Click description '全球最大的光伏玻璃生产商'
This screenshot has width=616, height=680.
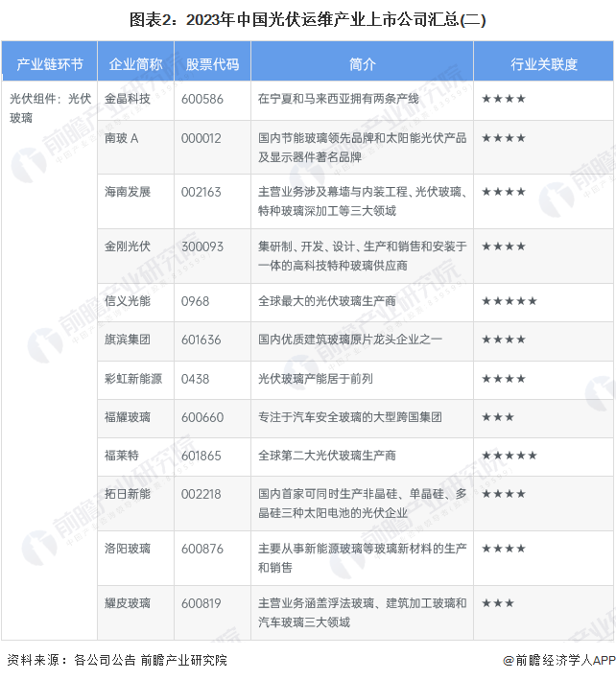326,300
